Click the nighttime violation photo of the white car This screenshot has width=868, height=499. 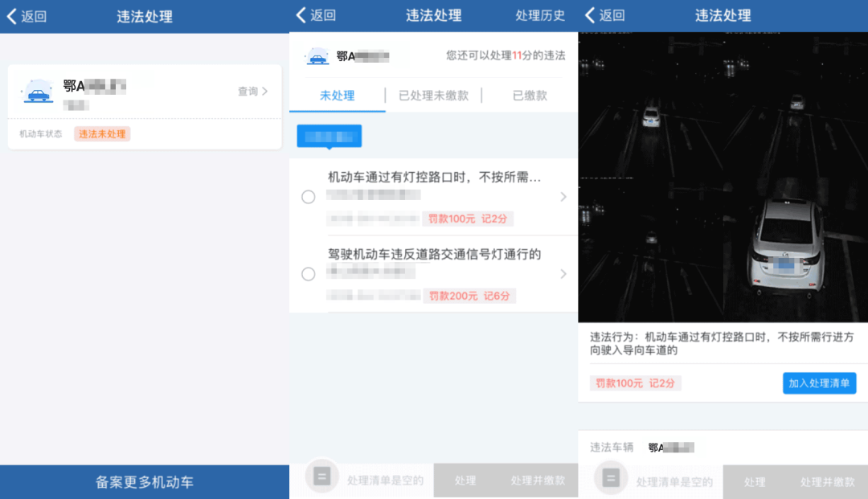tap(723, 173)
